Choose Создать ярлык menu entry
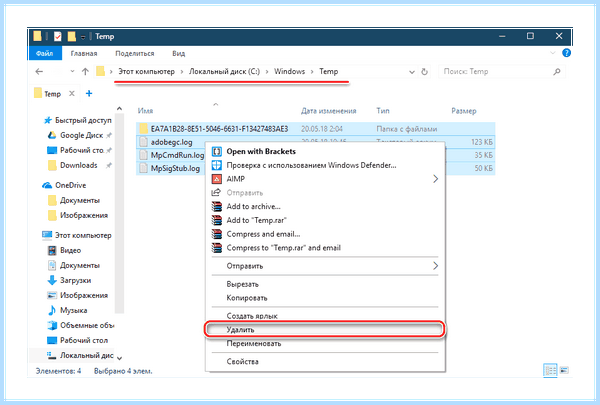 pos(325,316)
